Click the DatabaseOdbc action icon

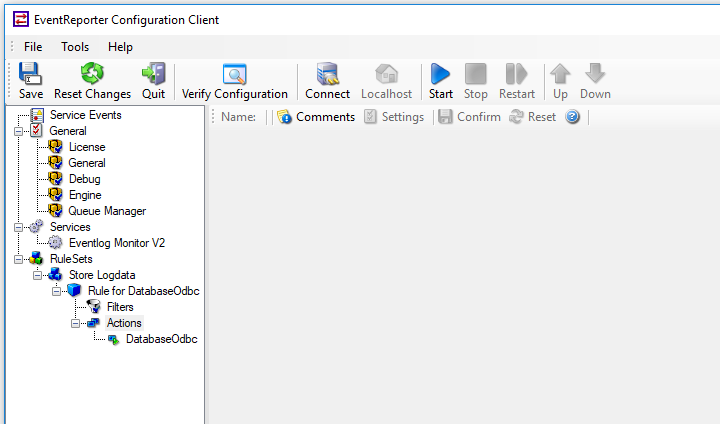tap(113, 339)
